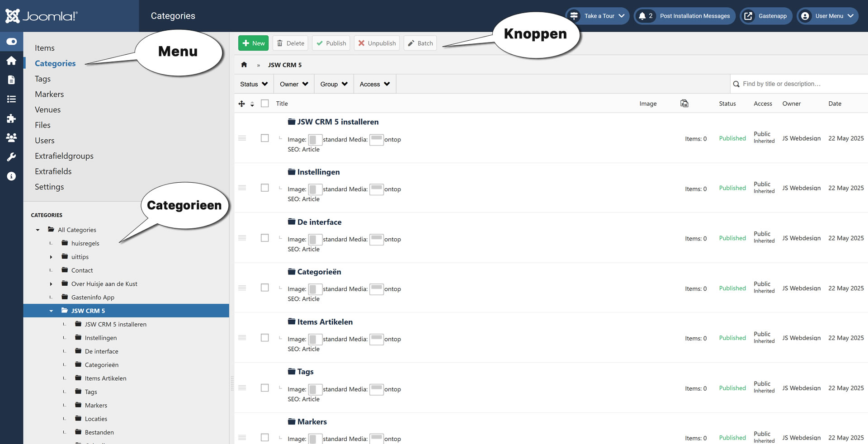Open the Markers menu item
868x444 pixels.
pyautogui.click(x=49, y=94)
